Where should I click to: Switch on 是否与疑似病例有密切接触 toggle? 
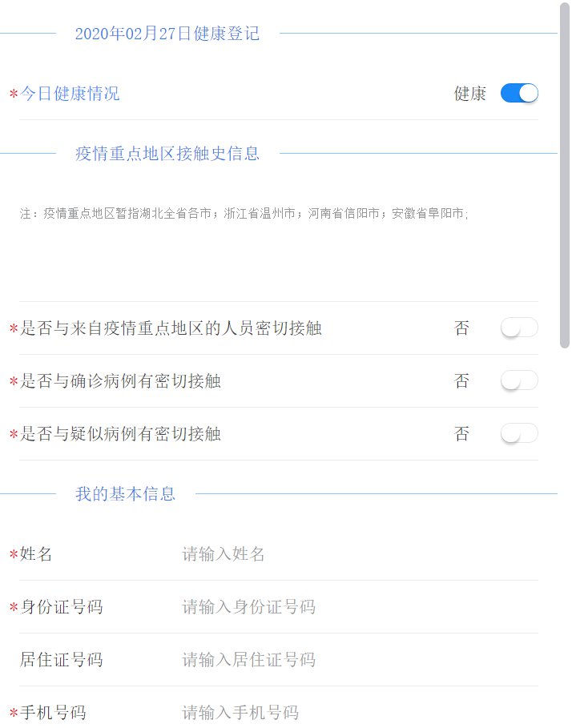pos(519,433)
